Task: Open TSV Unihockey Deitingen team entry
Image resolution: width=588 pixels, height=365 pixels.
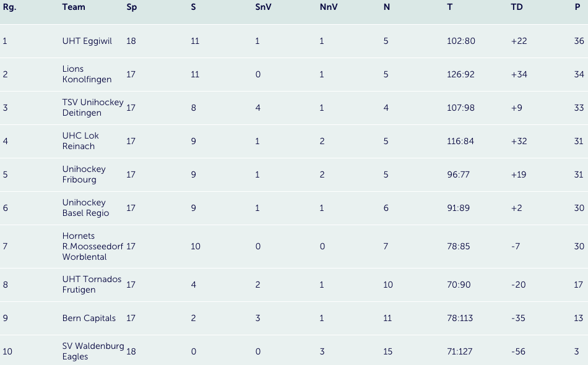Action: 93,108
